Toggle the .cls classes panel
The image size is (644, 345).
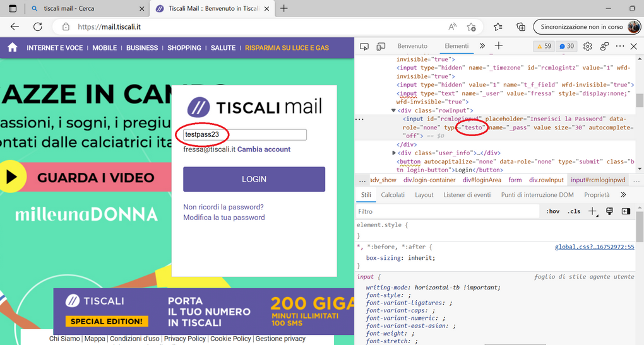574,211
